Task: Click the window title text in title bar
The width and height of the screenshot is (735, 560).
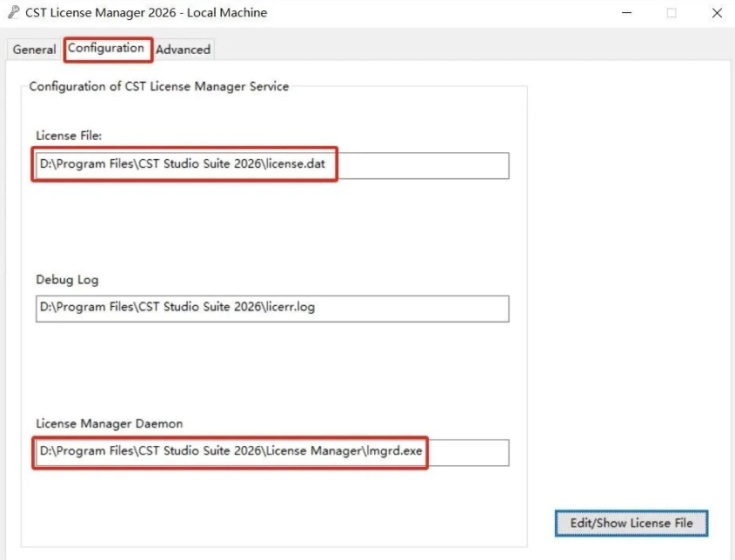Action: pyautogui.click(x=146, y=13)
